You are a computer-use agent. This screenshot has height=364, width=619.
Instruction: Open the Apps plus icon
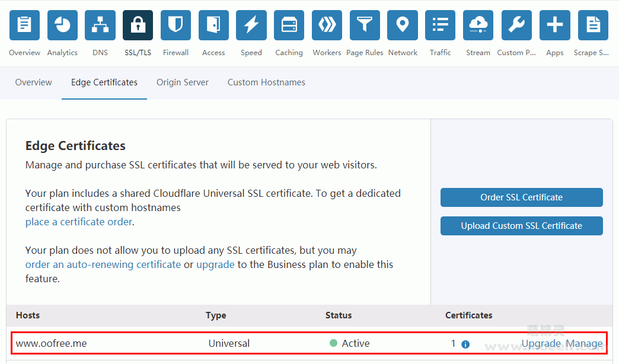coord(554,25)
